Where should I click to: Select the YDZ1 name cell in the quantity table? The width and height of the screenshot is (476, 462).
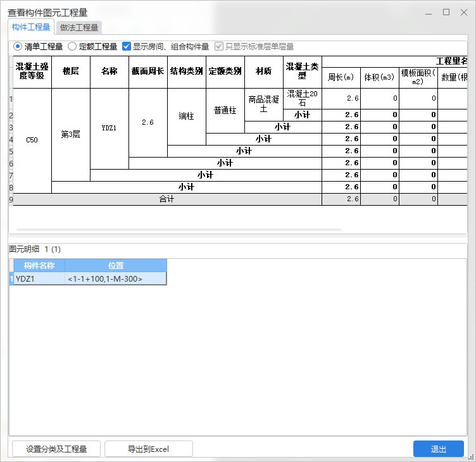pyautogui.click(x=110, y=128)
